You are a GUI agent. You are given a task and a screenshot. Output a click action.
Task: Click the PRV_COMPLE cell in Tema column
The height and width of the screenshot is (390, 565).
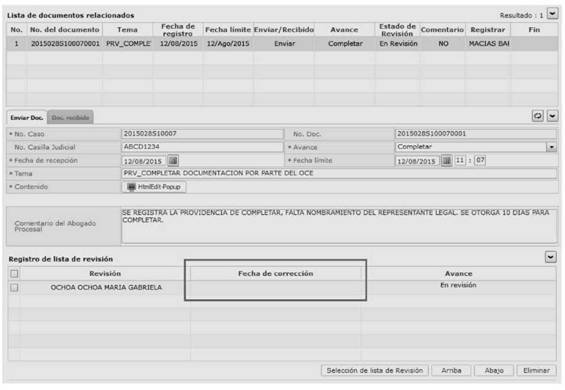128,44
